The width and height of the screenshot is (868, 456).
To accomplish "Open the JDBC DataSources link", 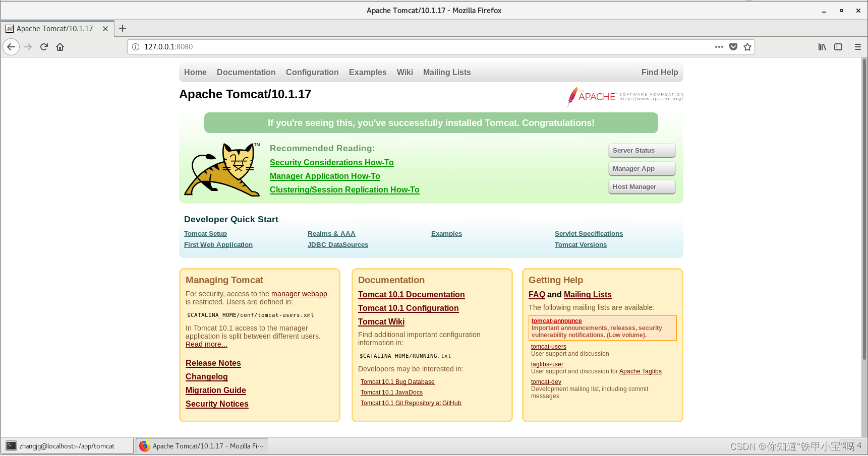I will [x=338, y=244].
